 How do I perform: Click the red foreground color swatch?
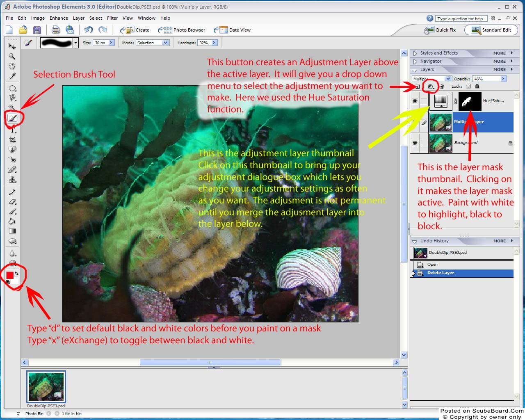pyautogui.click(x=9, y=275)
